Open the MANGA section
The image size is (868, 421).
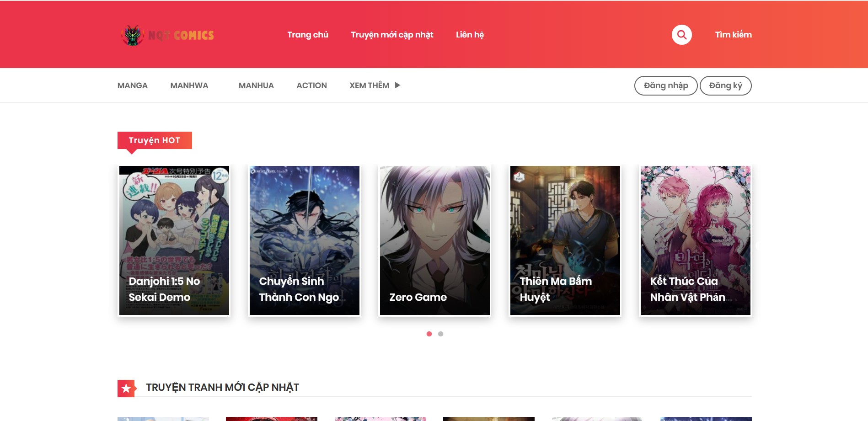(x=133, y=85)
